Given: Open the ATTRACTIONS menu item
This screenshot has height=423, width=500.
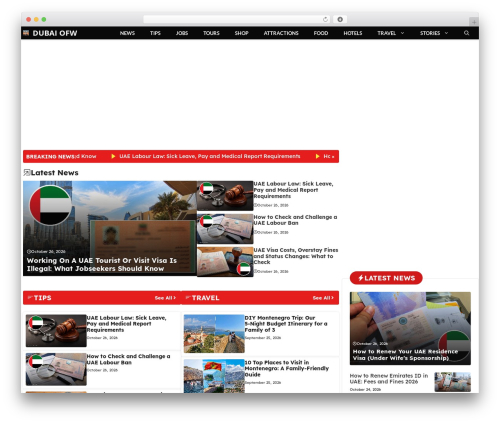Looking at the screenshot, I should coord(281,33).
